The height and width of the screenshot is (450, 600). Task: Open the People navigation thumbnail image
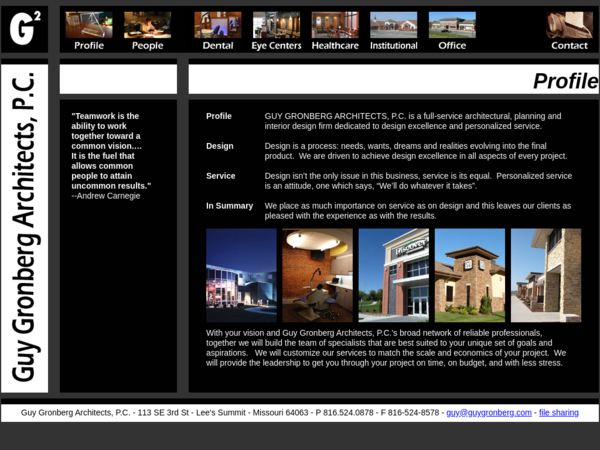[x=147, y=25]
